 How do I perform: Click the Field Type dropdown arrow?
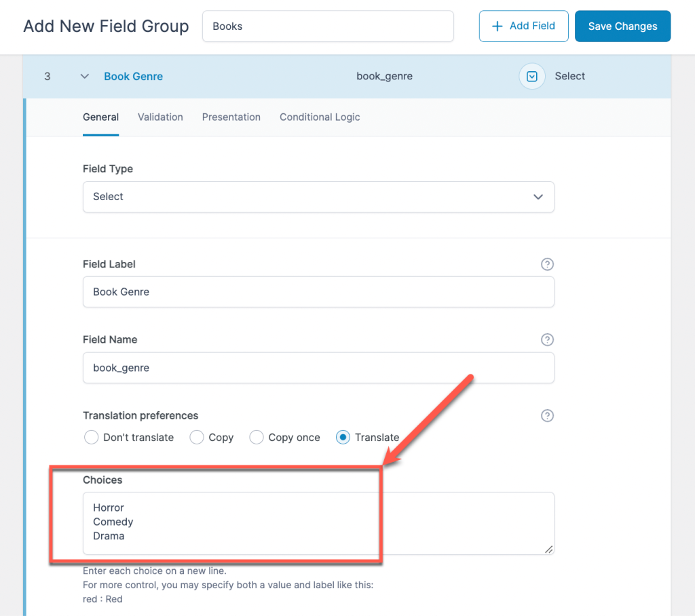(538, 197)
